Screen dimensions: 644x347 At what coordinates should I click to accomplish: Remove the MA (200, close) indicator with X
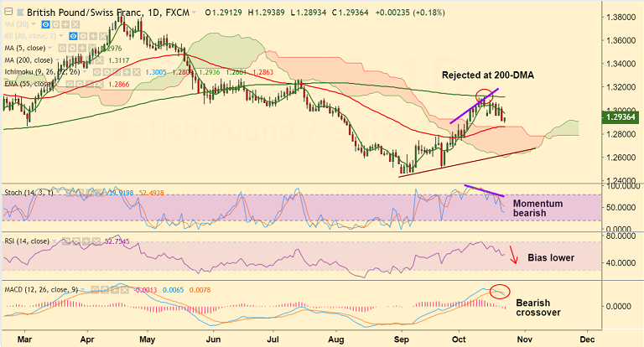click(100, 60)
